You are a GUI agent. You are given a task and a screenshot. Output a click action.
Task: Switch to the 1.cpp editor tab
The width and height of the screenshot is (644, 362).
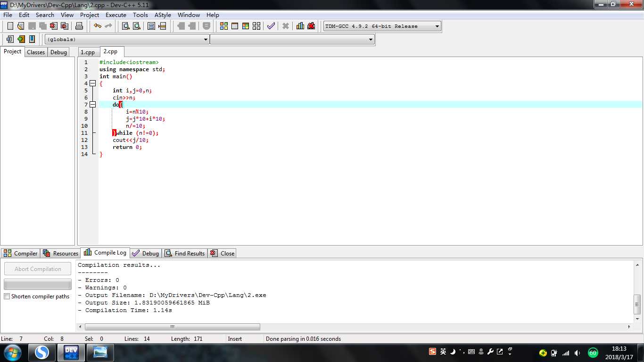click(88, 52)
